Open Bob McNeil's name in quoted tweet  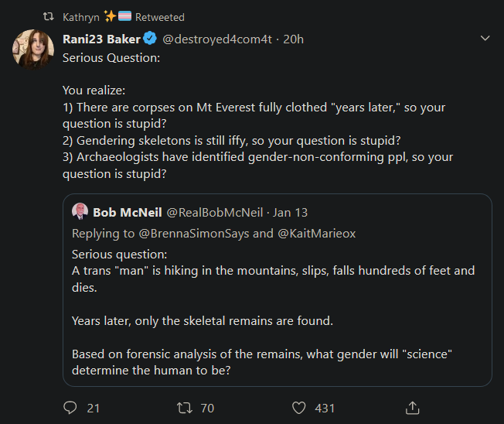128,212
